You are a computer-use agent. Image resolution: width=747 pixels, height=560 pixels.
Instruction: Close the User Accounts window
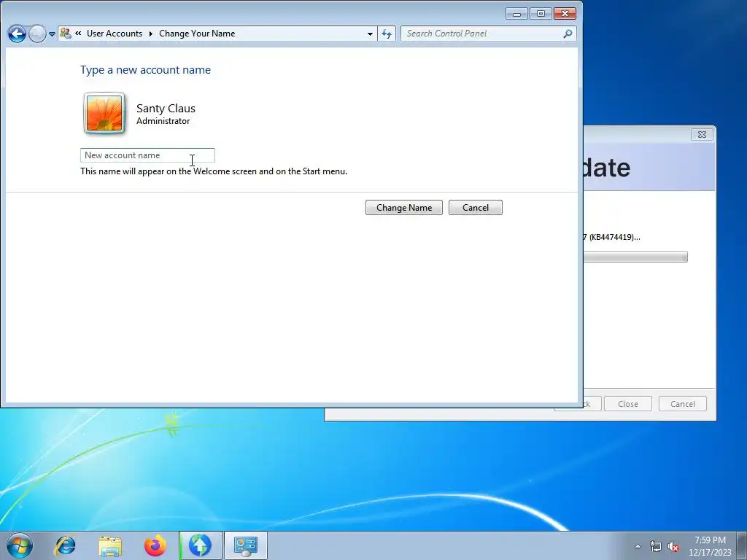click(565, 14)
